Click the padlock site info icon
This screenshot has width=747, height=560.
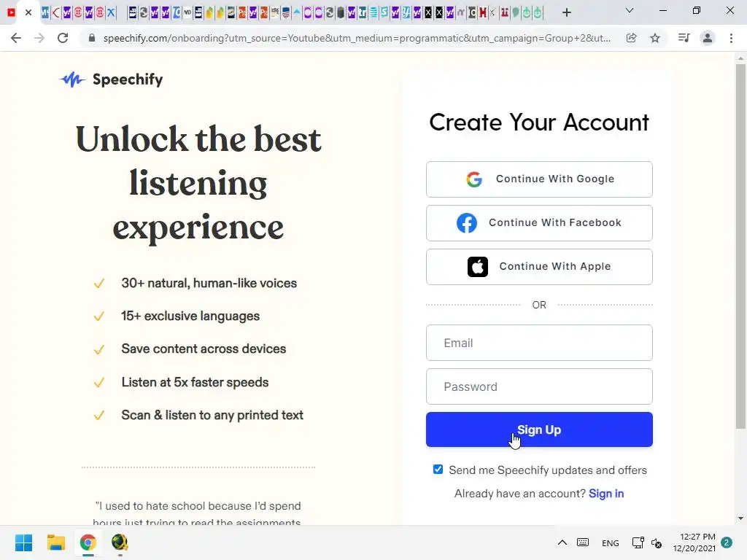click(92, 38)
